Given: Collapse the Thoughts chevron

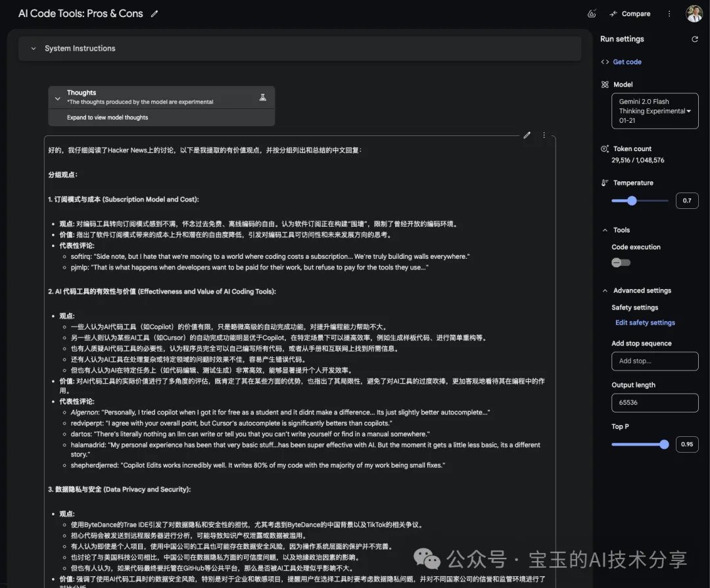Looking at the screenshot, I should coord(57,99).
